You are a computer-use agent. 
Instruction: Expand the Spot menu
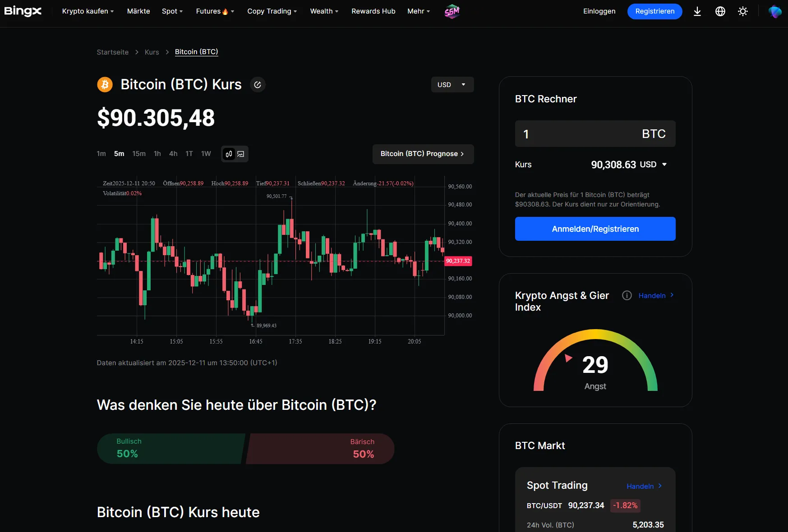[172, 11]
